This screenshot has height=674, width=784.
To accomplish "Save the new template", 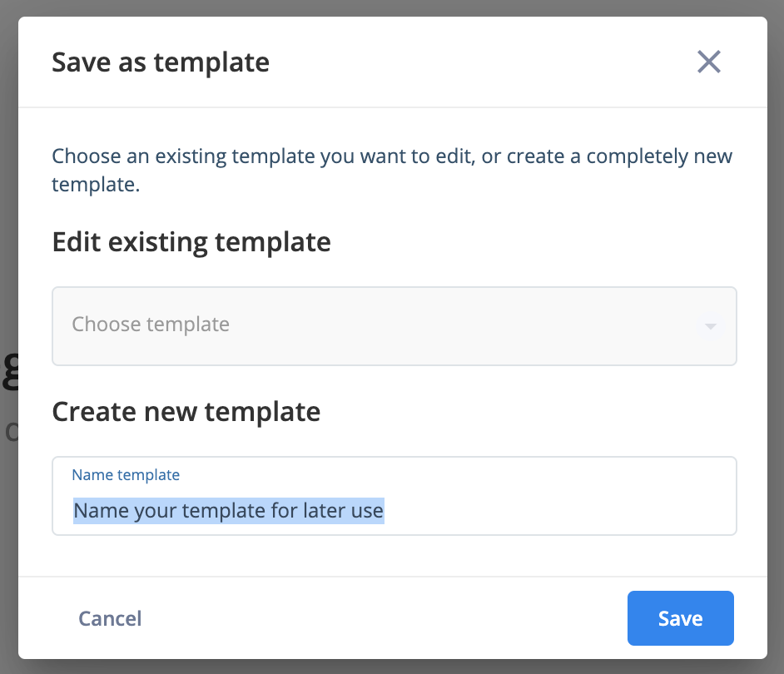I will tap(681, 618).
